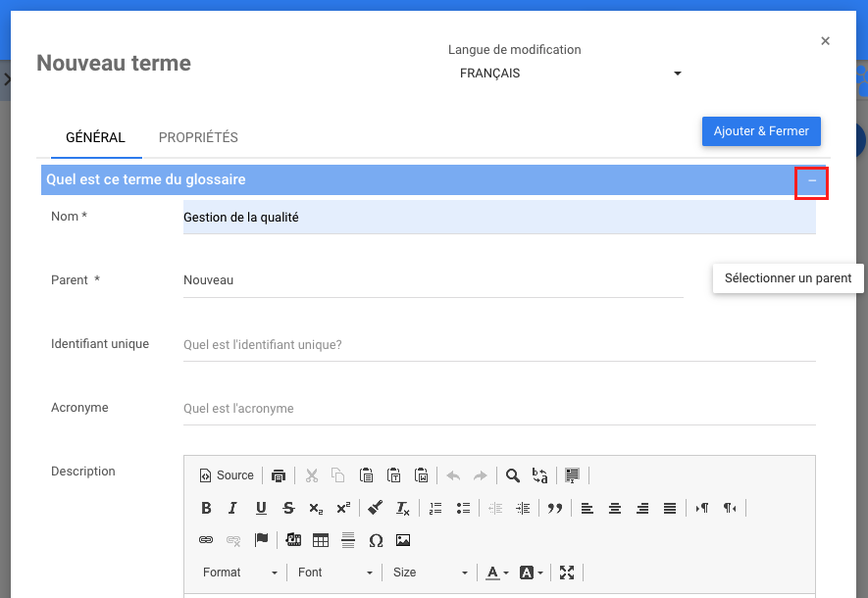Click the Cut scissors icon
This screenshot has width=868, height=598.
coord(312,475)
